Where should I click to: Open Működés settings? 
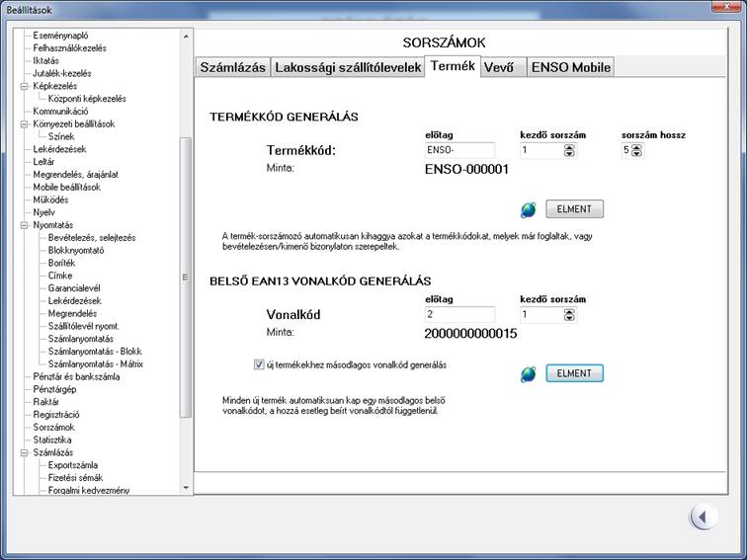click(x=50, y=200)
